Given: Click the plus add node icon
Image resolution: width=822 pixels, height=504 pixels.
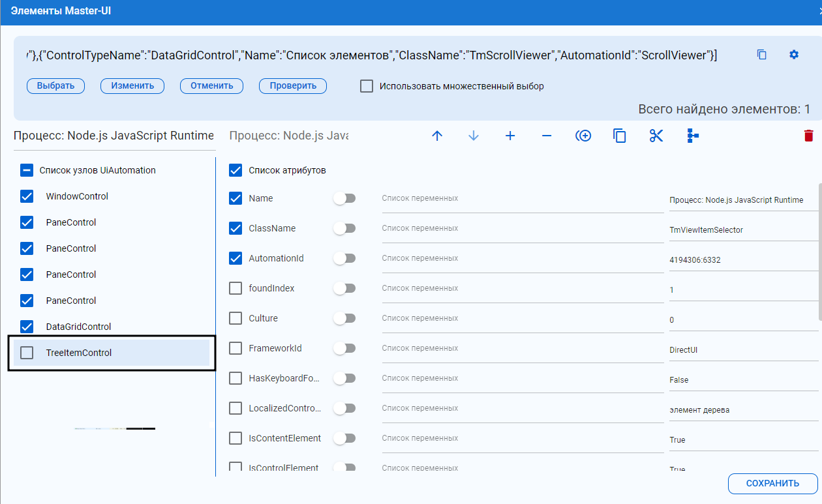Looking at the screenshot, I should pyautogui.click(x=510, y=136).
